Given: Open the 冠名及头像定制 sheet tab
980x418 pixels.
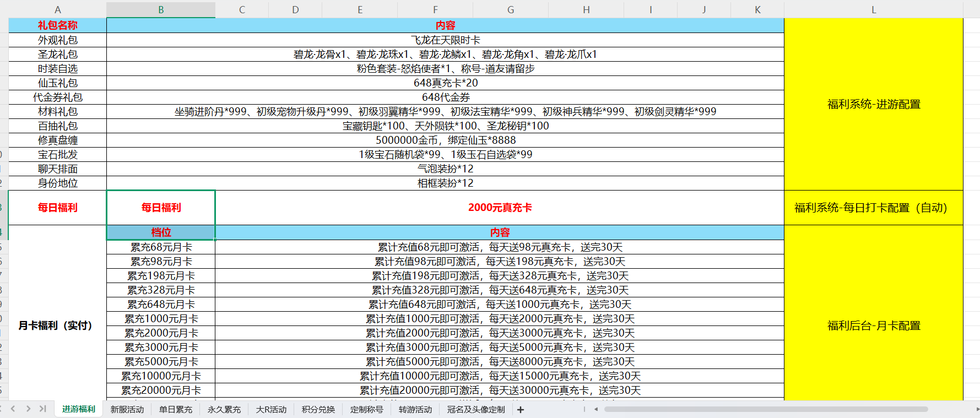Looking at the screenshot, I should 476,410.
